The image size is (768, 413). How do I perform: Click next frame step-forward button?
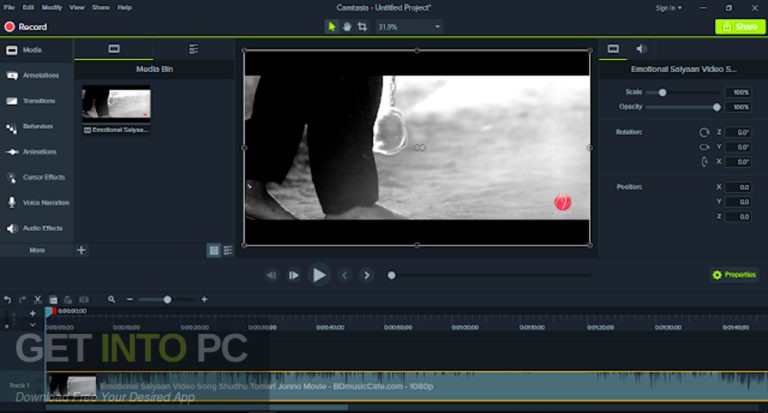coord(293,275)
